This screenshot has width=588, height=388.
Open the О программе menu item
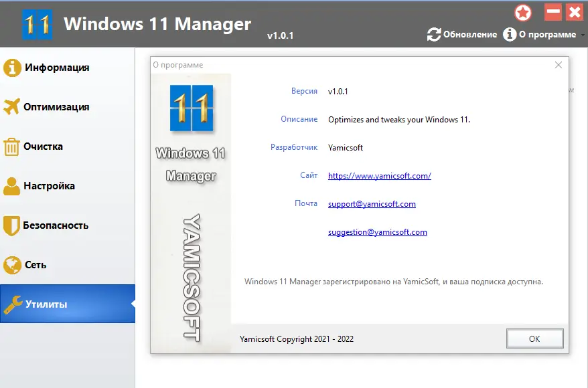click(545, 34)
